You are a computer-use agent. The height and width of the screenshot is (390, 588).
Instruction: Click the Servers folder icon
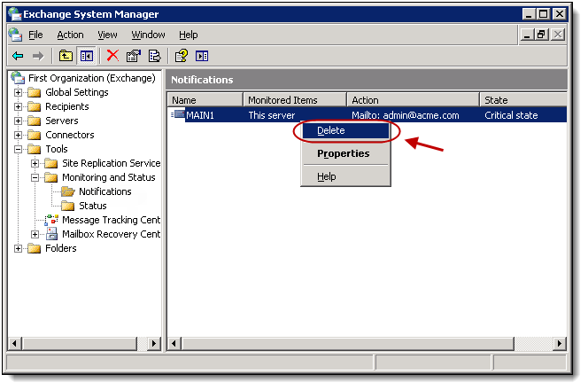[35, 121]
